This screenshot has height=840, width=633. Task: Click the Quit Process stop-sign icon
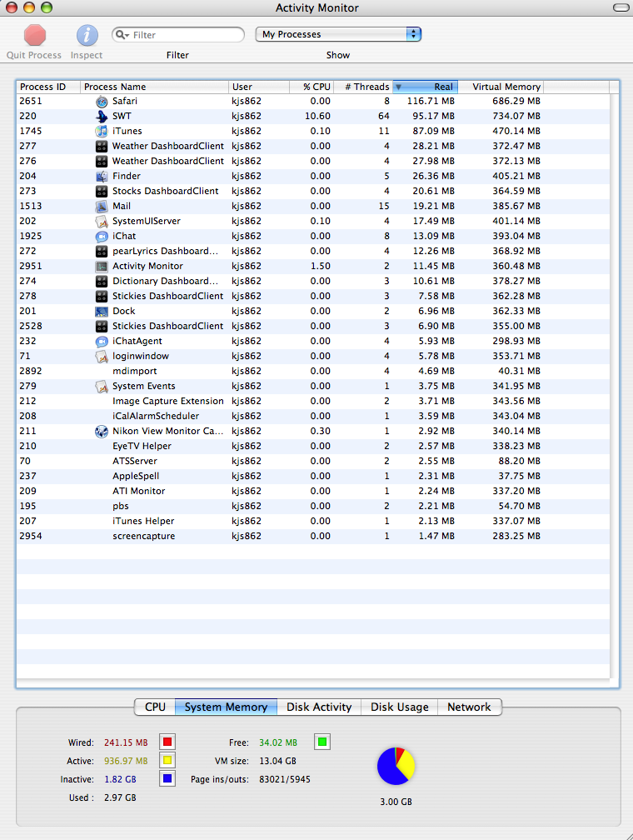(x=35, y=35)
